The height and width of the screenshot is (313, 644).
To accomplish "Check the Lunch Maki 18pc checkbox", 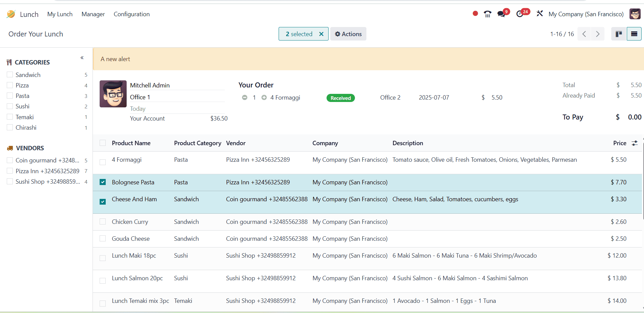I will point(103,258).
